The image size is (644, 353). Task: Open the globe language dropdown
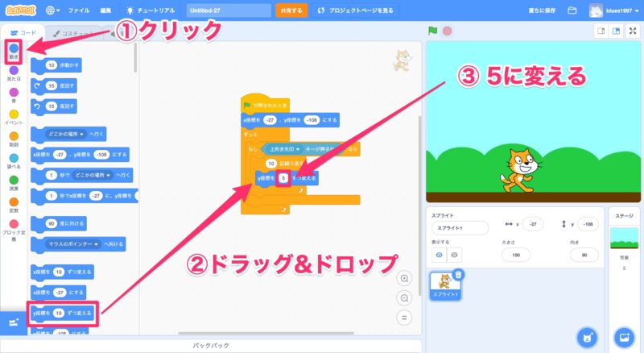pyautogui.click(x=53, y=10)
